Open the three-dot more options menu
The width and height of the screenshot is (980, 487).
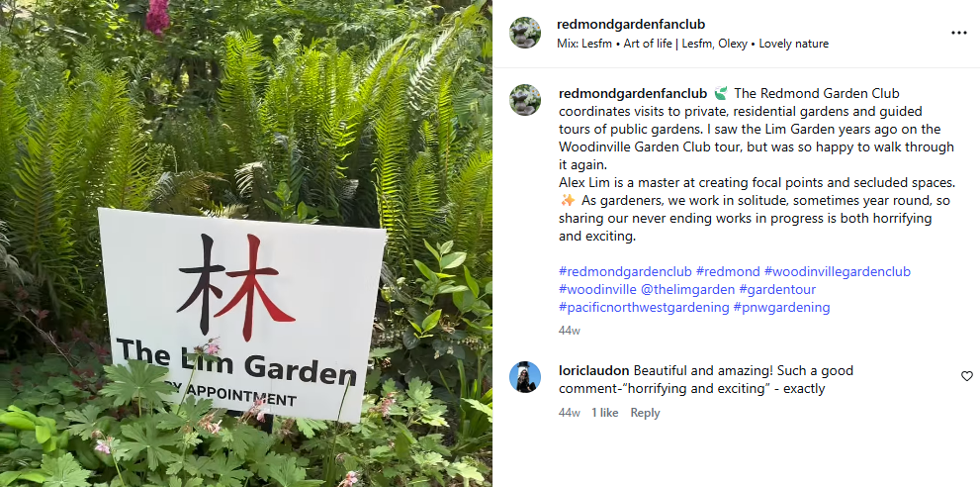[959, 34]
